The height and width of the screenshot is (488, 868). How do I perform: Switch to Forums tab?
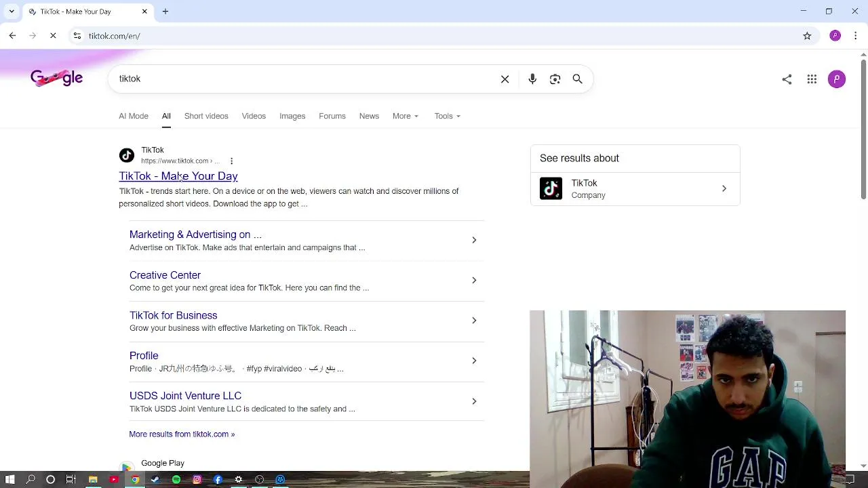pos(332,116)
